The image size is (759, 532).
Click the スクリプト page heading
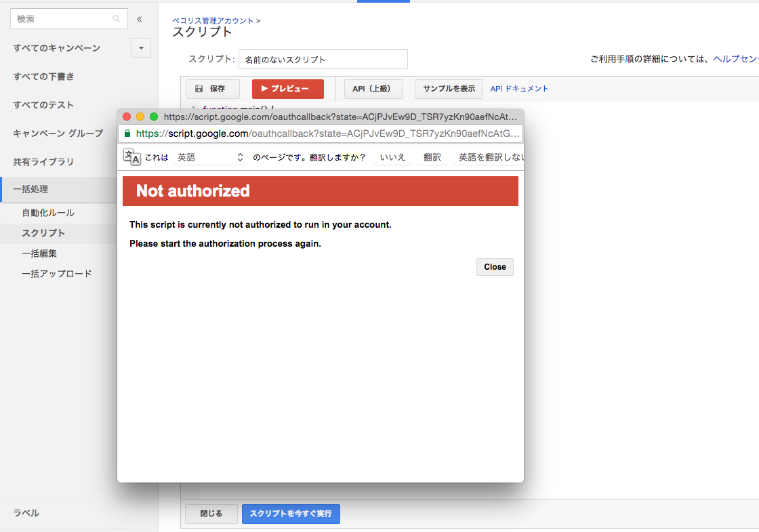tap(203, 32)
